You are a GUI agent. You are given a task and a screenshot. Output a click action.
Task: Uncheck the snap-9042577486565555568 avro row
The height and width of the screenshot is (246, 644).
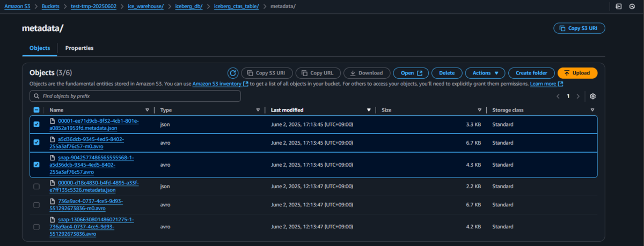click(x=36, y=165)
